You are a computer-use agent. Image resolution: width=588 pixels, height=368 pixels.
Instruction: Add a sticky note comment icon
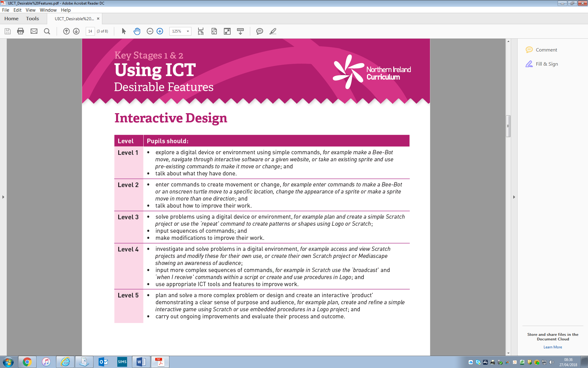(x=259, y=31)
